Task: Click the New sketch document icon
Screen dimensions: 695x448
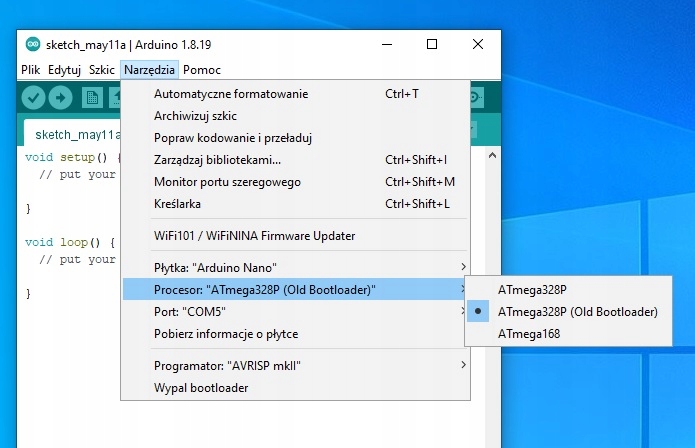Action: click(x=92, y=97)
